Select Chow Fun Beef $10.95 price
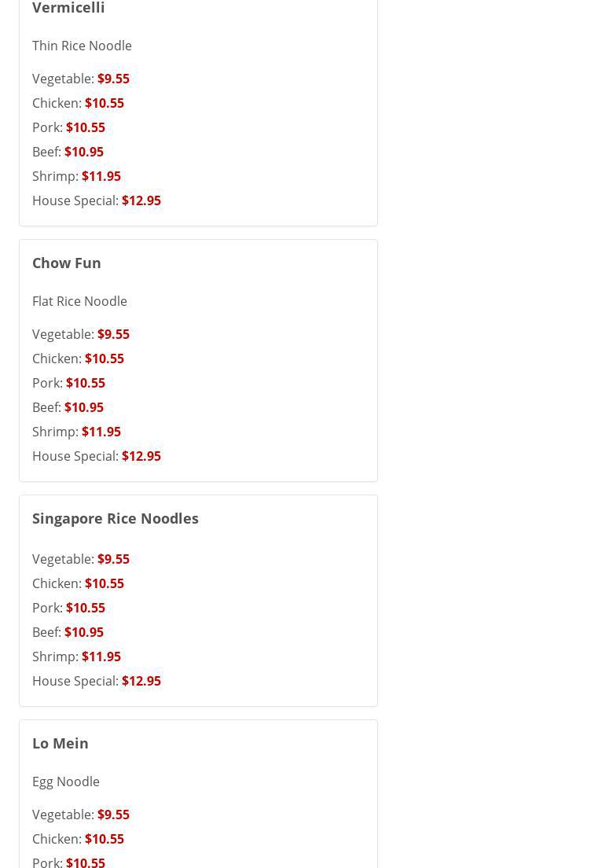This screenshot has height=868, width=605. point(83,407)
